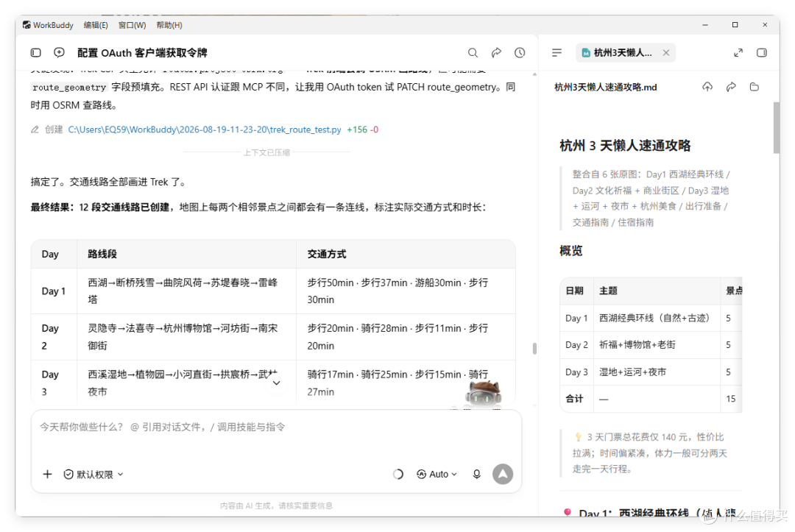Click the 概览 section heading
Image resolution: width=795 pixels, height=532 pixels.
571,251
